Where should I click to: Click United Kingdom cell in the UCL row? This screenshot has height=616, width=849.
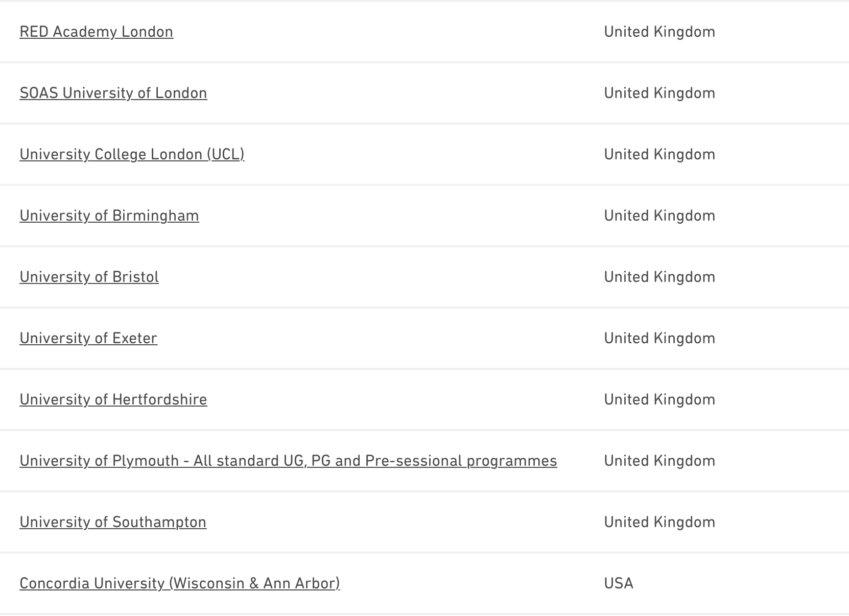[x=659, y=154]
